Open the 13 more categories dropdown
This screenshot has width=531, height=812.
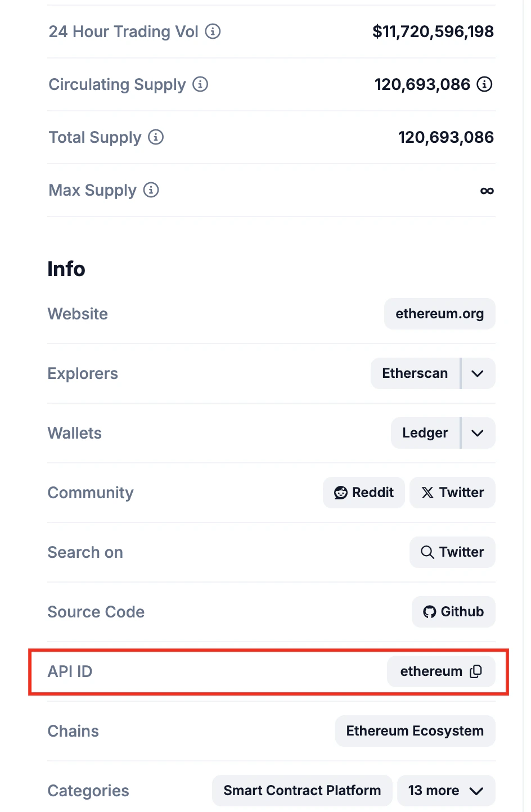[x=445, y=791]
